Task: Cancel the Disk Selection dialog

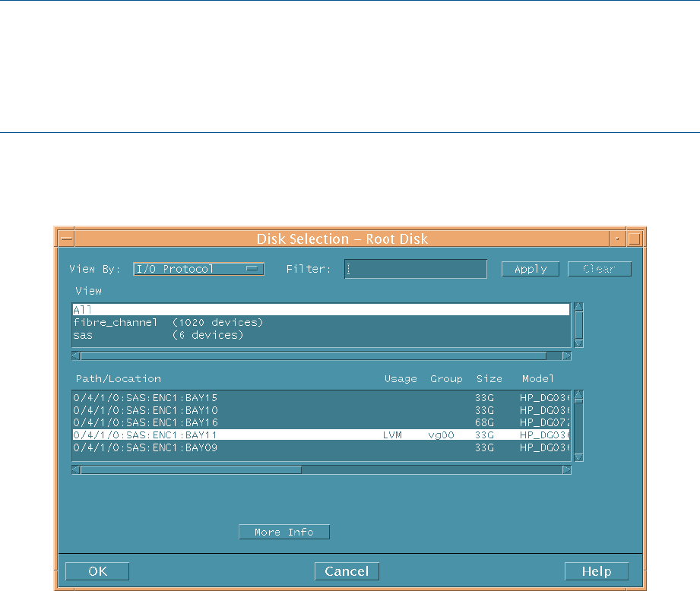Action: tap(347, 571)
